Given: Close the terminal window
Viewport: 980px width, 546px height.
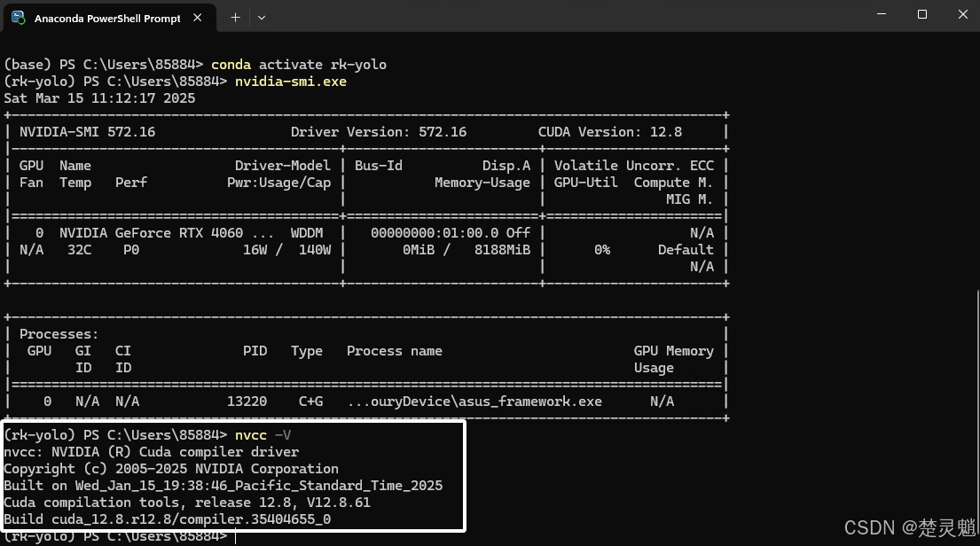Looking at the screenshot, I should (962, 14).
